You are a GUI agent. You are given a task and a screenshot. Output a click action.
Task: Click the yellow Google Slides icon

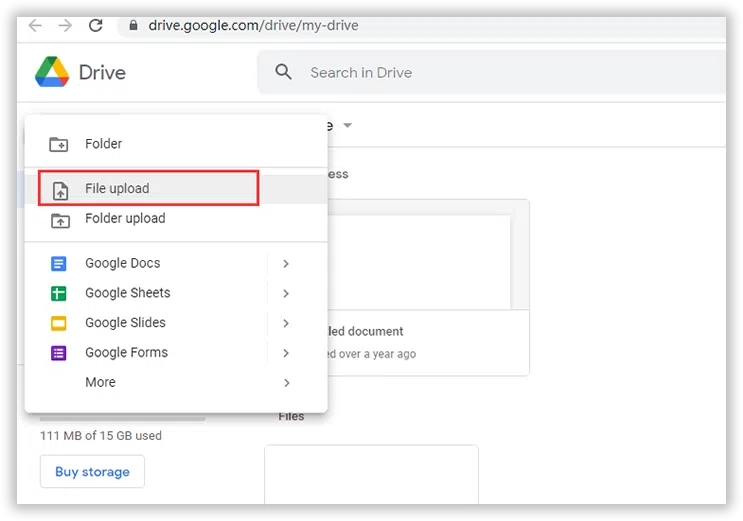click(59, 324)
